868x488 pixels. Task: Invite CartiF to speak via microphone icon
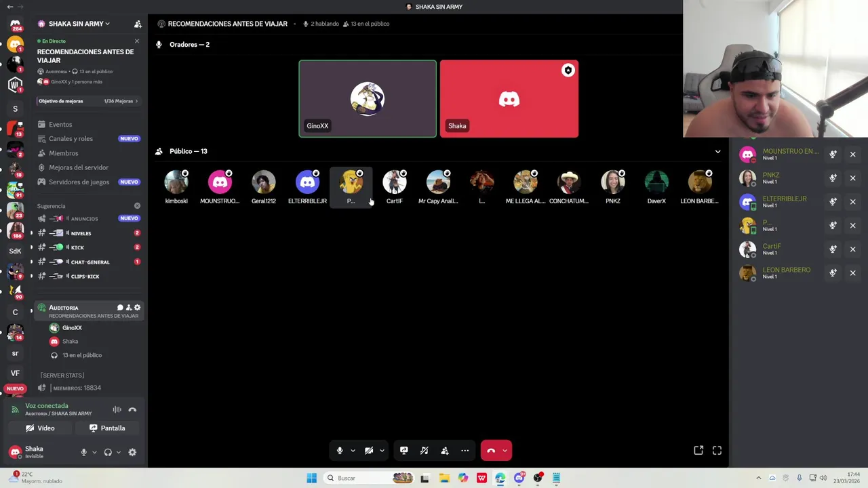[833, 249]
